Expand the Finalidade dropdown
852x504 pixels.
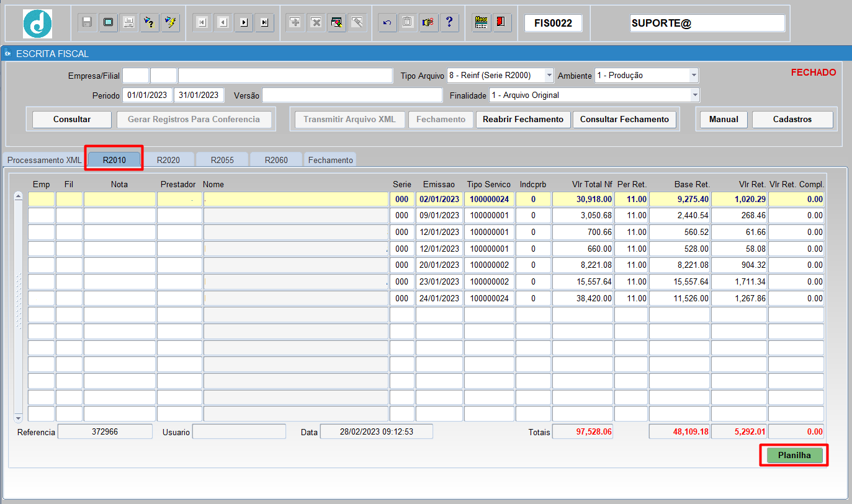[695, 95]
